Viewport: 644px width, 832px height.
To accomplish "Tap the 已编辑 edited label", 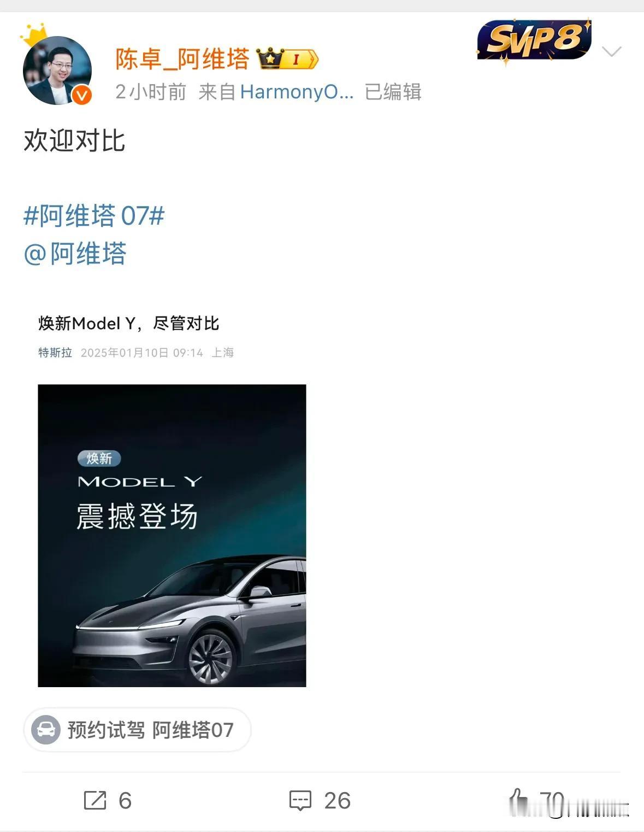I will [393, 92].
